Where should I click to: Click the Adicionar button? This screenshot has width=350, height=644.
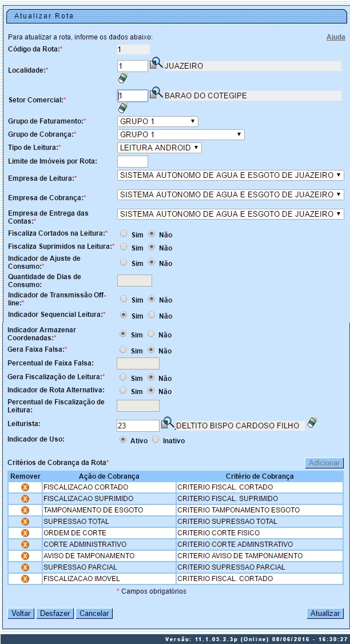(x=324, y=463)
